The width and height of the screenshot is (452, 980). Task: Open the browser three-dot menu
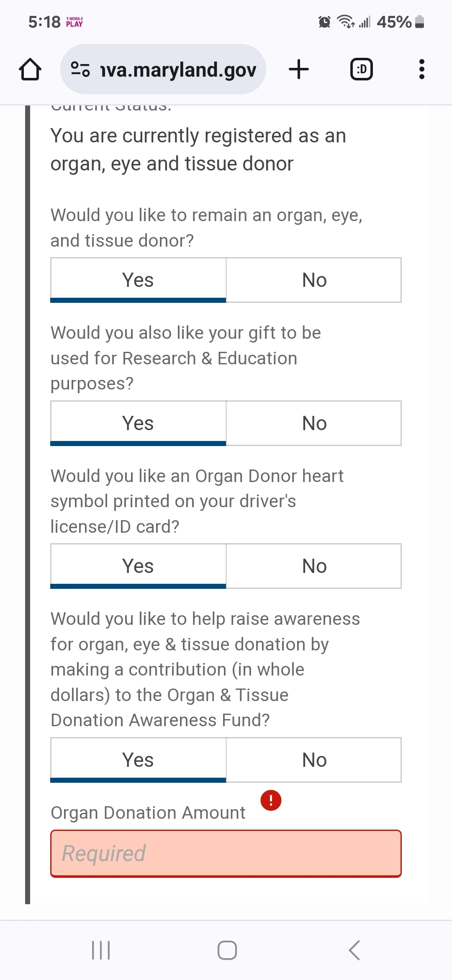point(422,69)
